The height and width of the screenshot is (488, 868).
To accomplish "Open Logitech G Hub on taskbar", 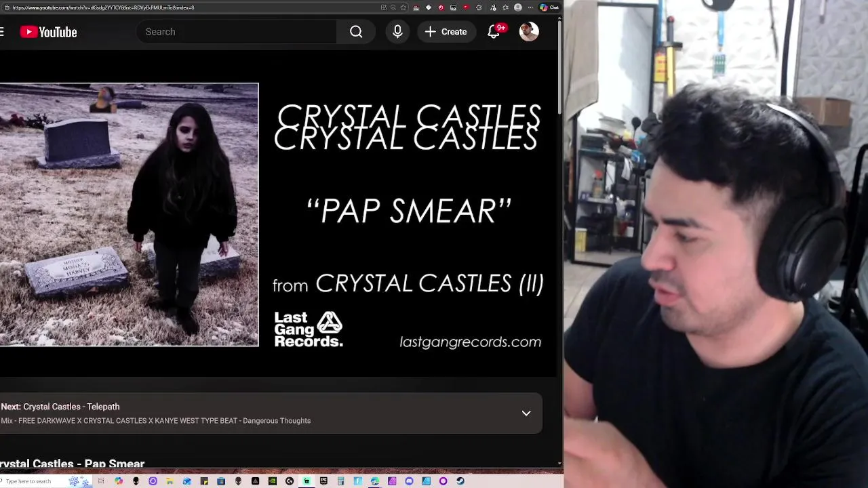I will coord(289,481).
